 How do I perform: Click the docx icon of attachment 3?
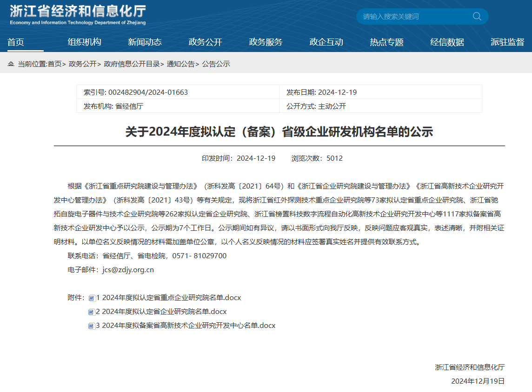tap(92, 326)
